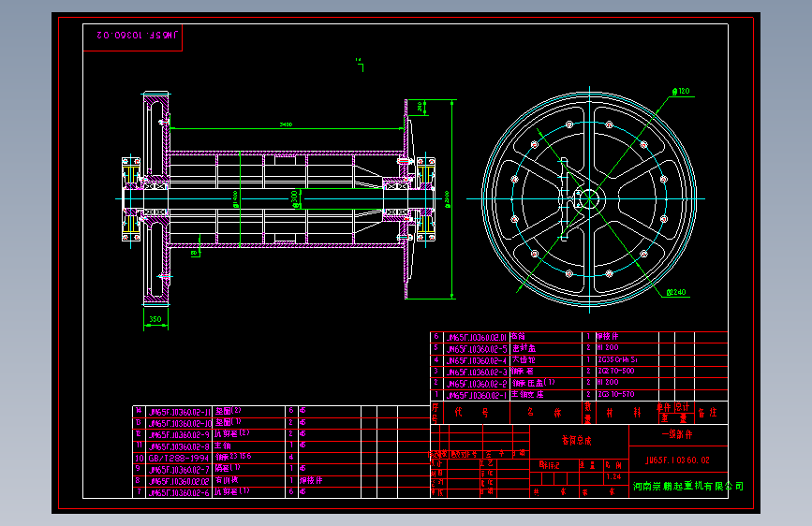812x526 pixels.
Task: Click part code JM65F.10360.02.01
Action: (477, 338)
